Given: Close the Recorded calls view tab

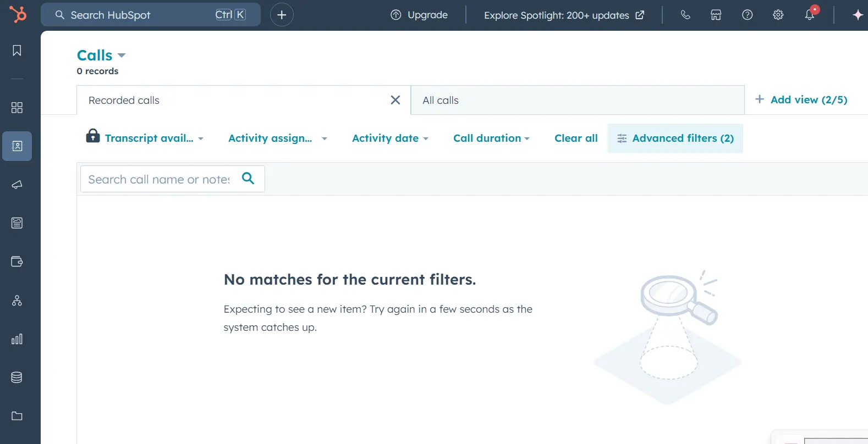Looking at the screenshot, I should pos(395,100).
